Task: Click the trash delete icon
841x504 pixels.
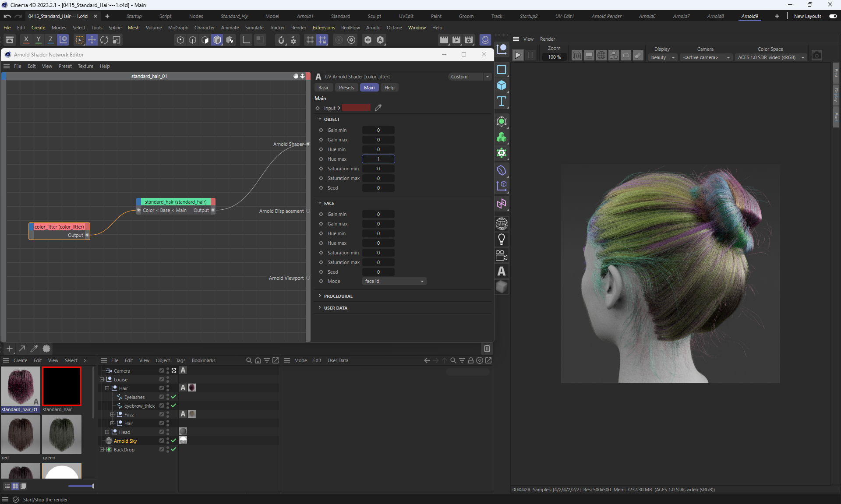Action: pyautogui.click(x=487, y=349)
